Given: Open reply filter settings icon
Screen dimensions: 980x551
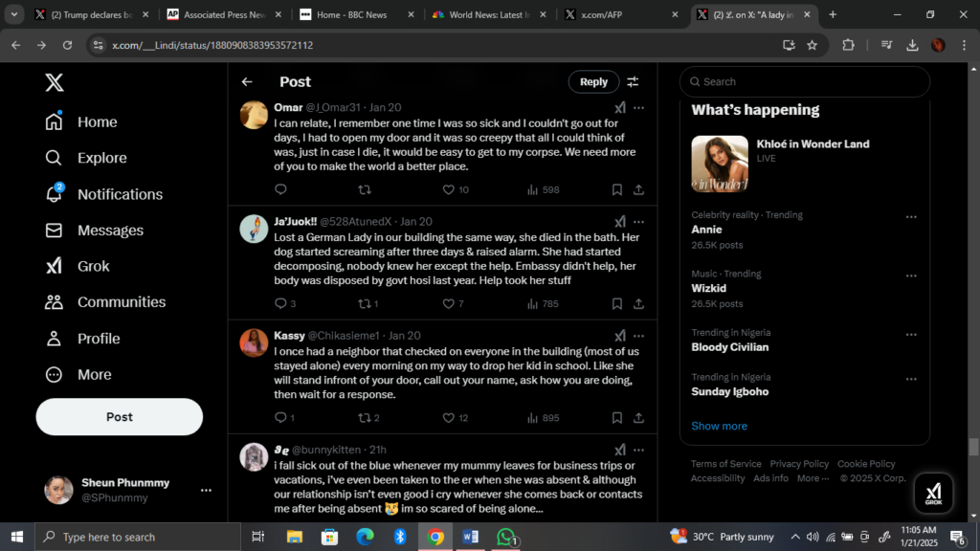Looking at the screenshot, I should 633,82.
